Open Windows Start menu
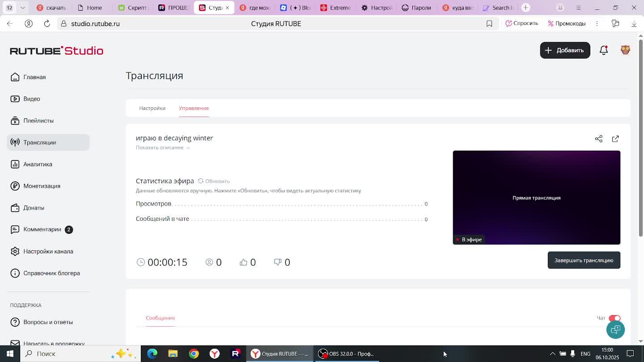Screen dimensions: 644x362 10,354
